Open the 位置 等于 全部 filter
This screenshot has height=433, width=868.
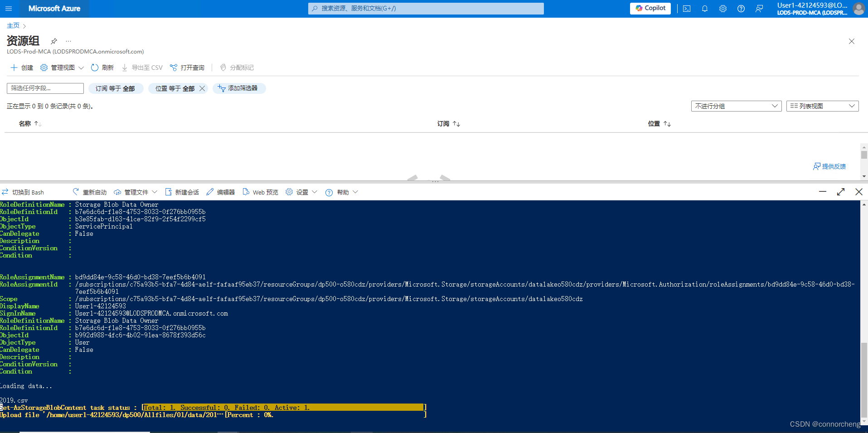(175, 88)
